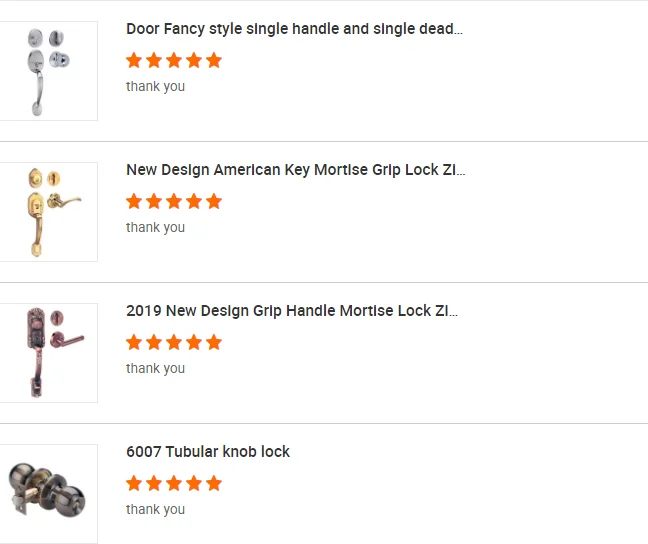This screenshot has width=648, height=544.
Task: Click "thank you" review under 6007 Tubular knob
Action: 155,509
